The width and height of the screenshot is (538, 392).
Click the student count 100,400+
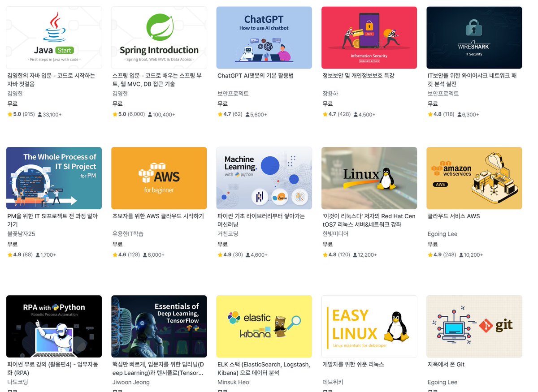click(x=161, y=115)
